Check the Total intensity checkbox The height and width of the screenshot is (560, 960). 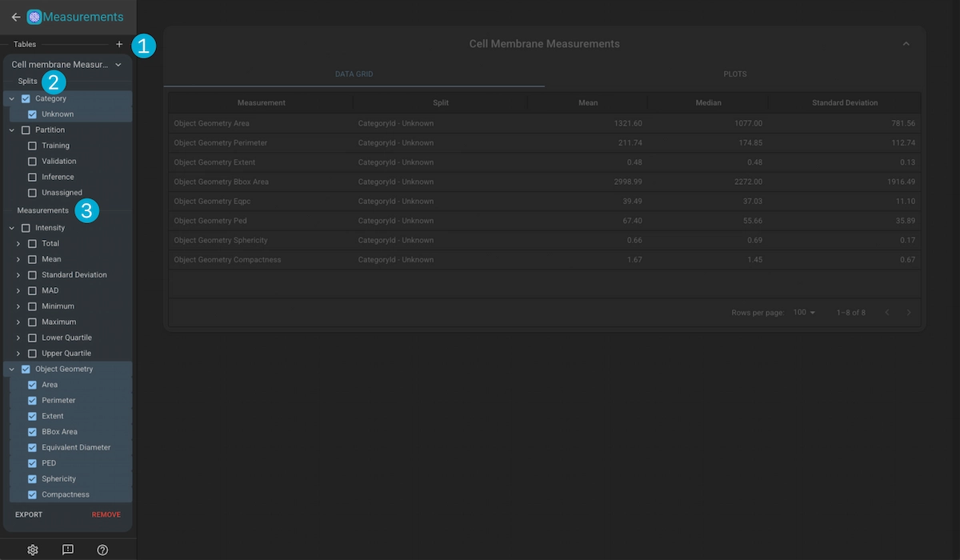(32, 243)
